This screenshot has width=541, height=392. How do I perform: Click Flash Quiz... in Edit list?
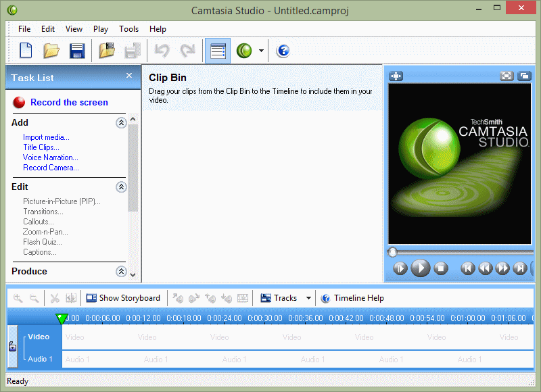tap(43, 242)
